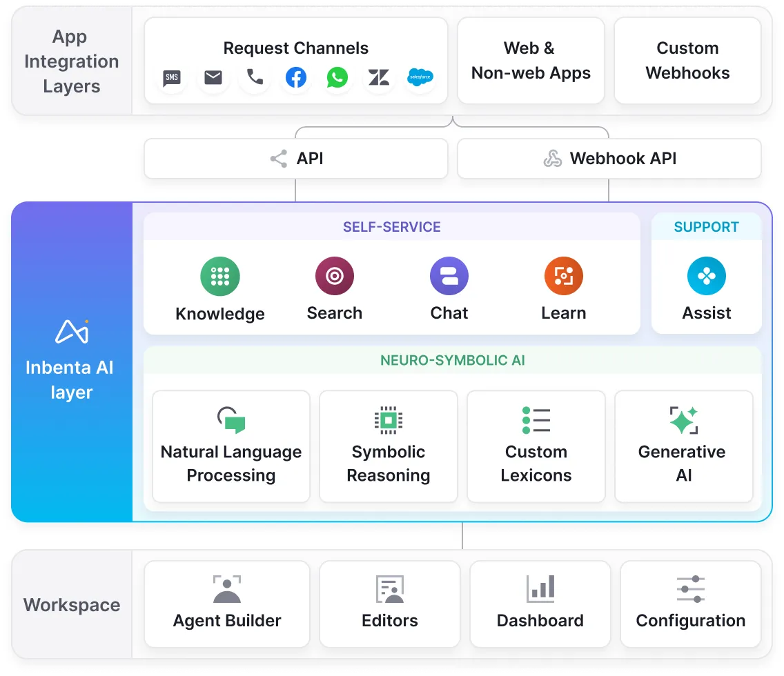Select the Generative AI panel

click(683, 446)
